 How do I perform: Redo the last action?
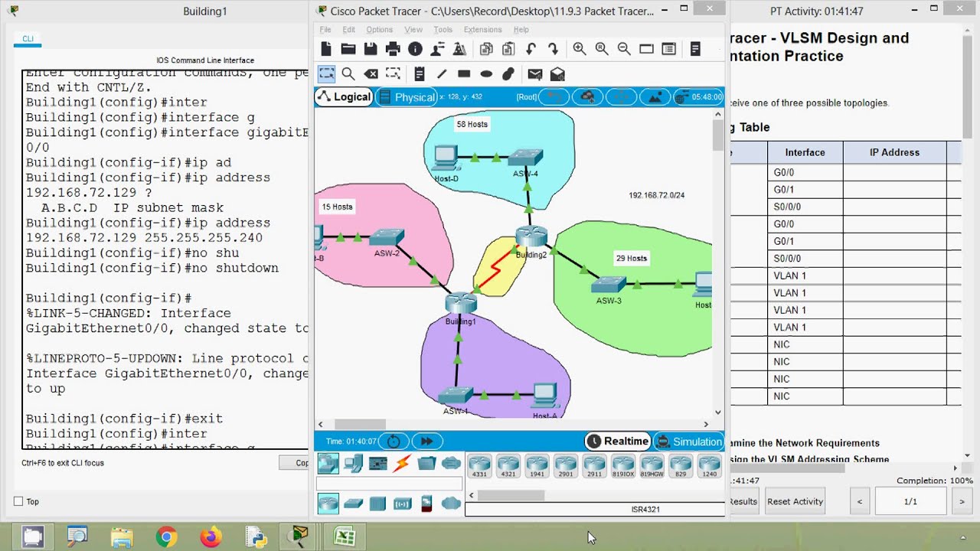click(x=553, y=49)
